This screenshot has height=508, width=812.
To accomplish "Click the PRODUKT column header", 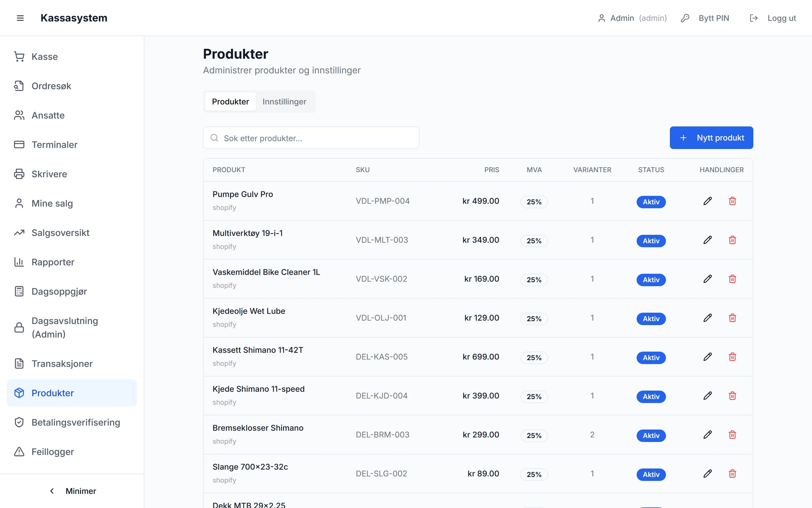I will coord(229,170).
